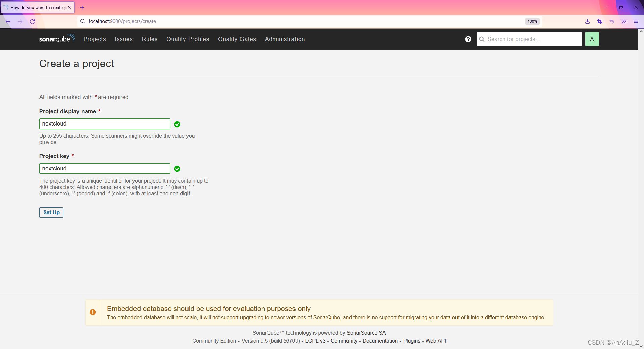Open the LGPL v3 link

coord(315,341)
